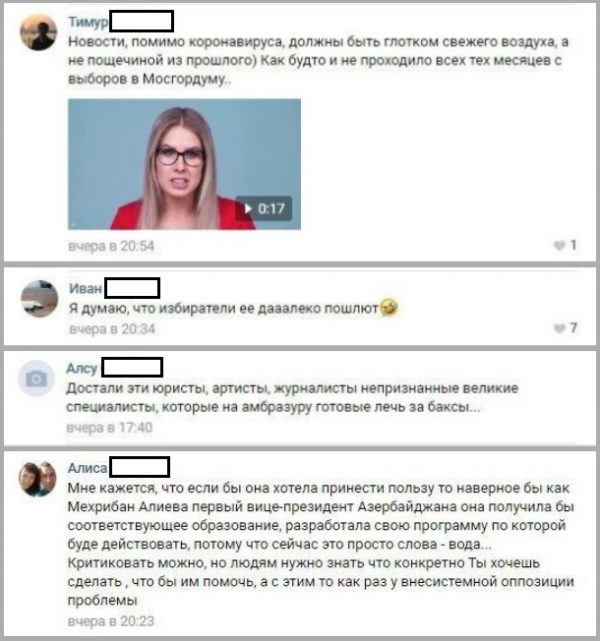Open Тимур's profile avatar

pyautogui.click(x=38, y=32)
